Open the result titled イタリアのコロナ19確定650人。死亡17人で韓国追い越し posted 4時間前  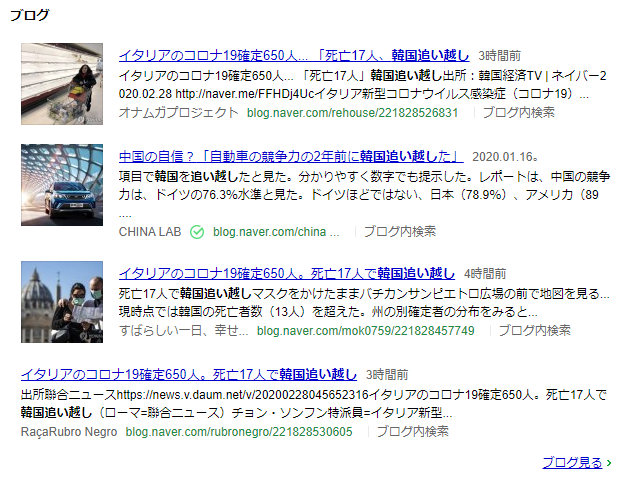tap(287, 273)
